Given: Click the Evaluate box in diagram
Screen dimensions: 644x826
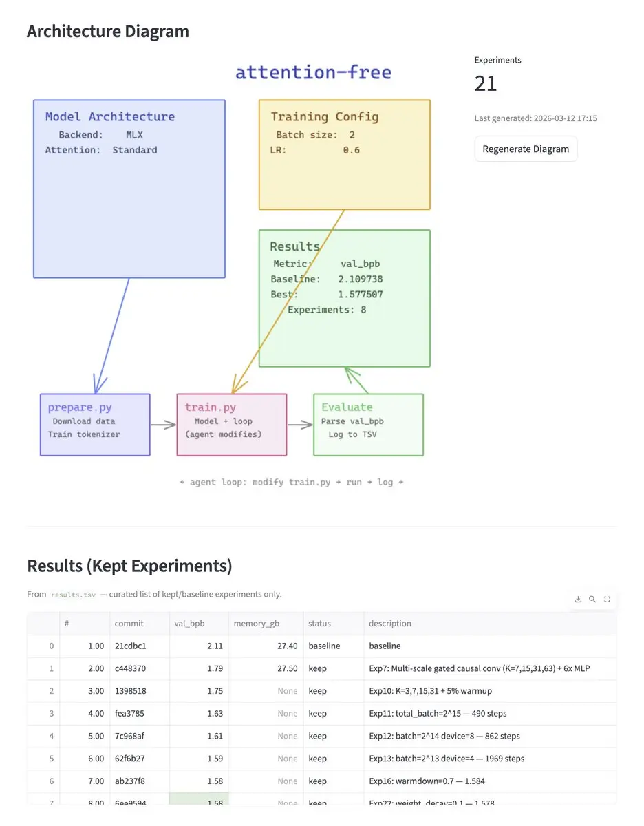Looking at the screenshot, I should (x=368, y=425).
